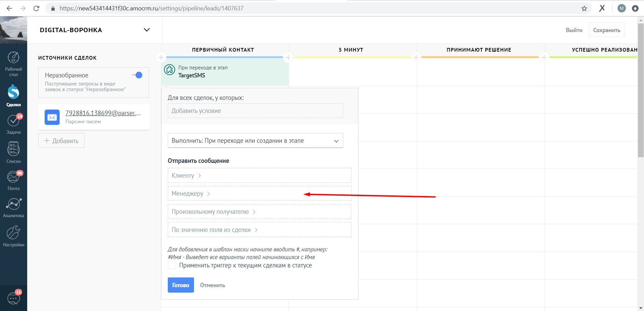
Task: Click the browser back arrow
Action: coord(9,8)
